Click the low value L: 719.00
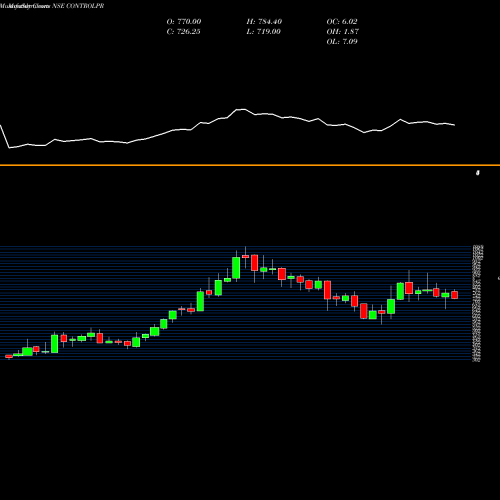500x500 pixels. coord(263,32)
